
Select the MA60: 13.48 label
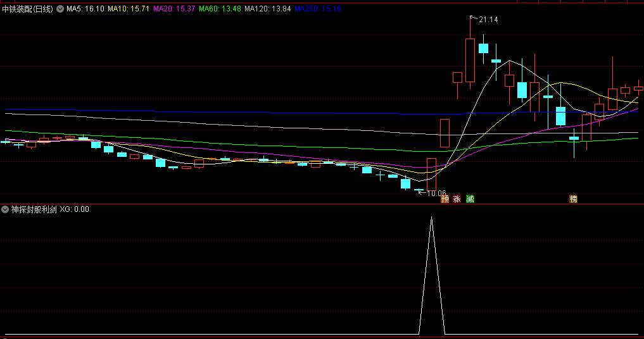(220, 9)
